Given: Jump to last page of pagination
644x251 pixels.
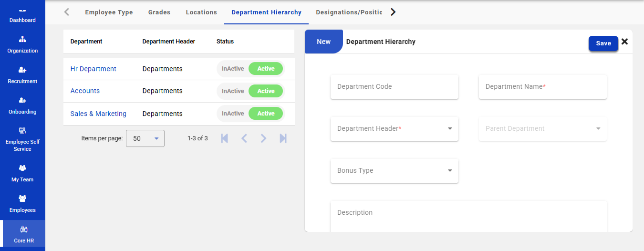Looking at the screenshot, I should 283,138.
